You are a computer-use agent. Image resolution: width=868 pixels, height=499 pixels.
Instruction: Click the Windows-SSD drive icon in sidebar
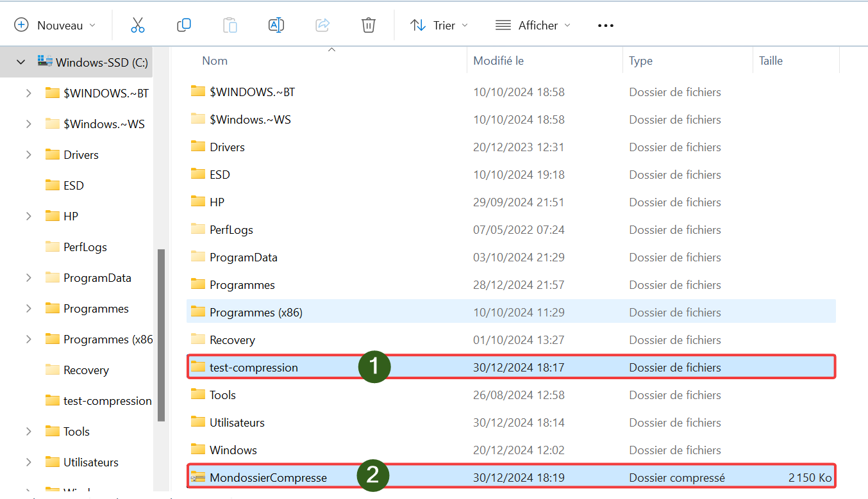point(45,61)
